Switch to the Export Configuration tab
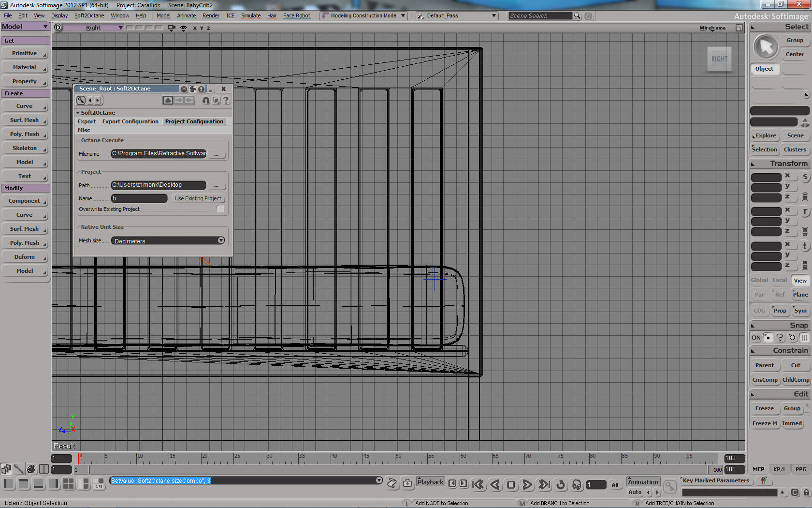812x508 pixels. [x=130, y=121]
